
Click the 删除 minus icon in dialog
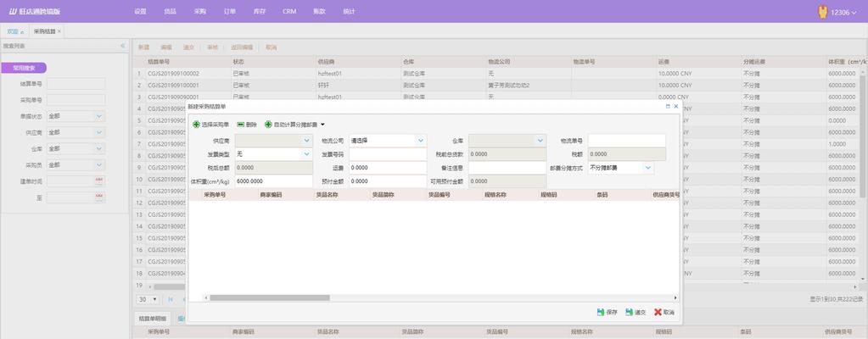pyautogui.click(x=241, y=125)
